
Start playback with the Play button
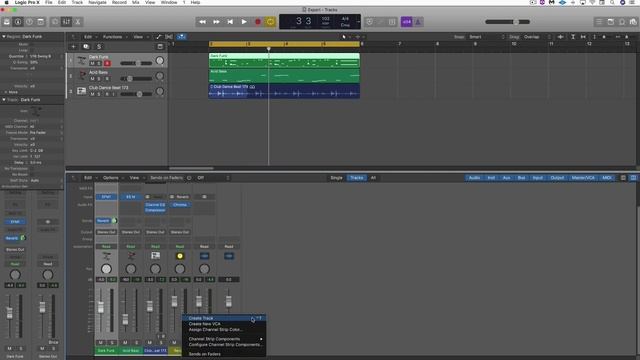click(244, 22)
